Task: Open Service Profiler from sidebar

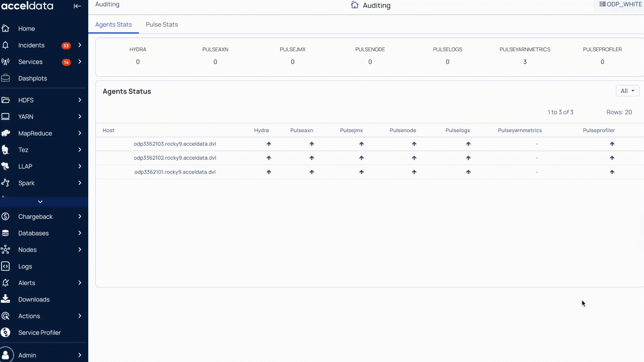Action: [39, 333]
